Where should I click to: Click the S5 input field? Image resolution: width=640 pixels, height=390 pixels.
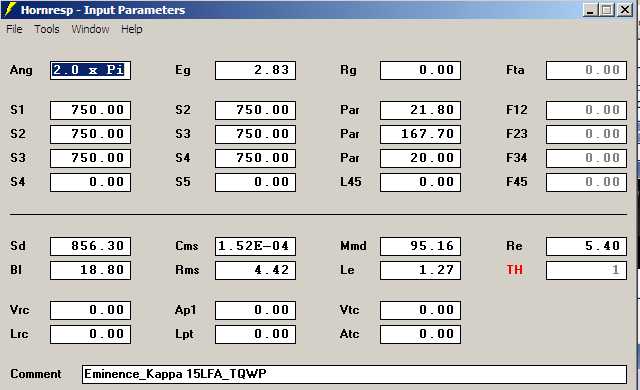pos(255,182)
